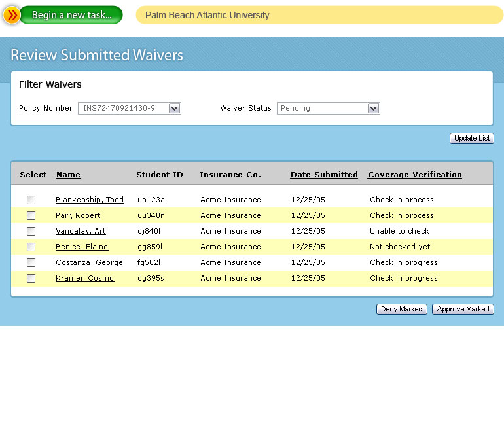Screen dimensions: 504x426
Task: Select the Vandalay, Art checkbox
Action: click(31, 231)
